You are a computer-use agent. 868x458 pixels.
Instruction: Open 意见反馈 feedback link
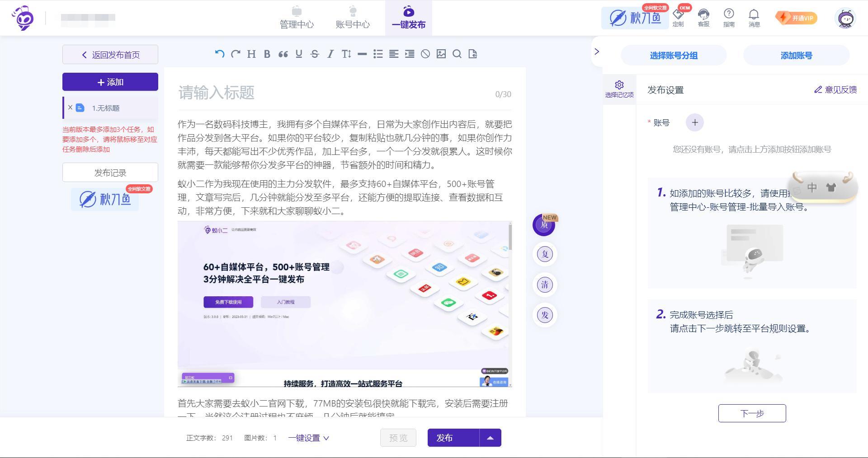[835, 89]
